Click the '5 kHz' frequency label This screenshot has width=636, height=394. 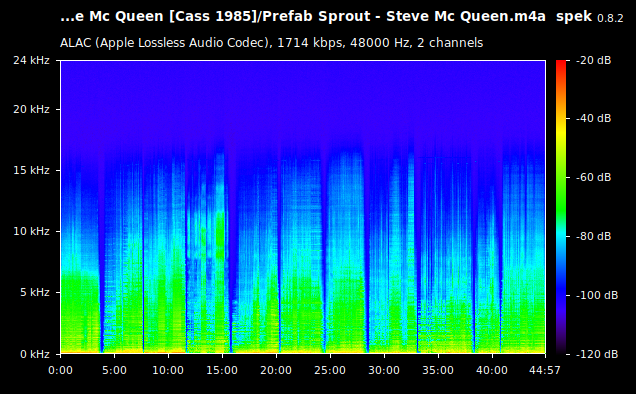pyautogui.click(x=35, y=292)
